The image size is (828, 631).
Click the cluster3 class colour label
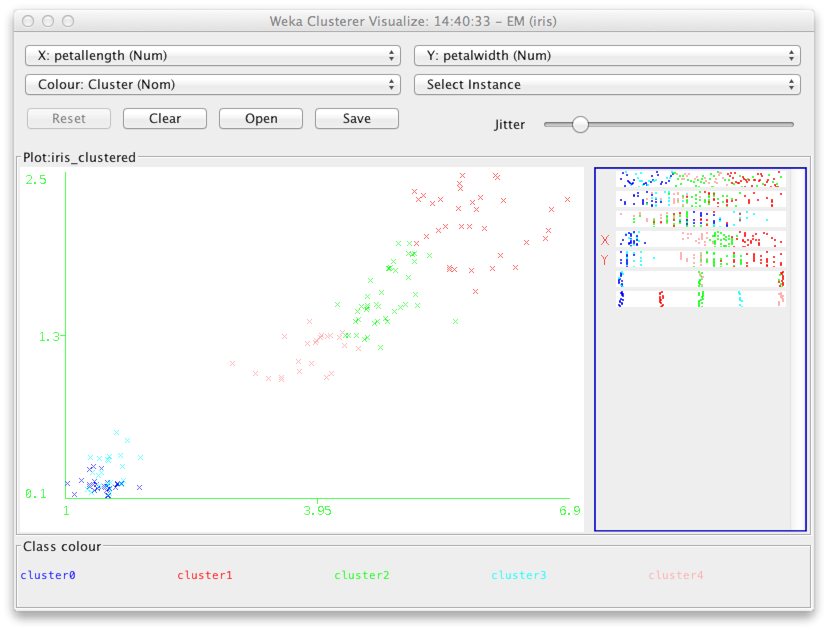(x=519, y=575)
